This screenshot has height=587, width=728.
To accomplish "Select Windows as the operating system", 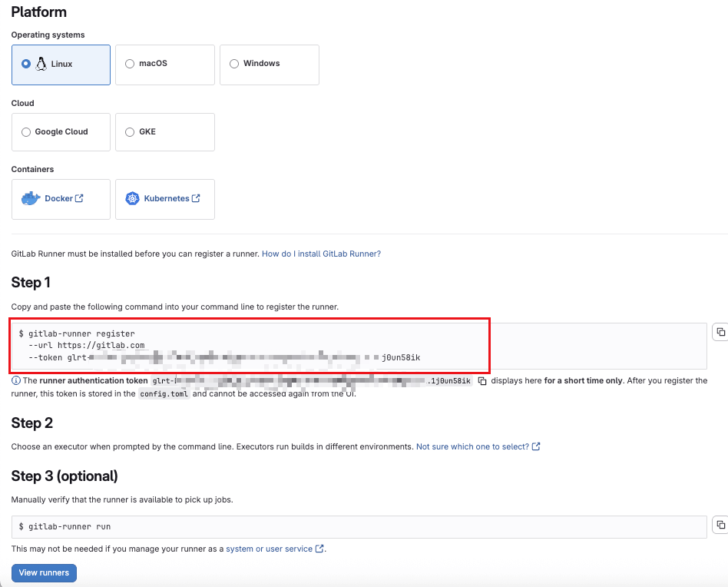I will [x=234, y=64].
